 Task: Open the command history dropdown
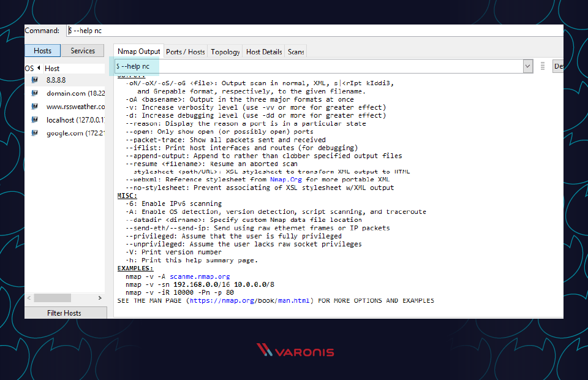click(527, 66)
